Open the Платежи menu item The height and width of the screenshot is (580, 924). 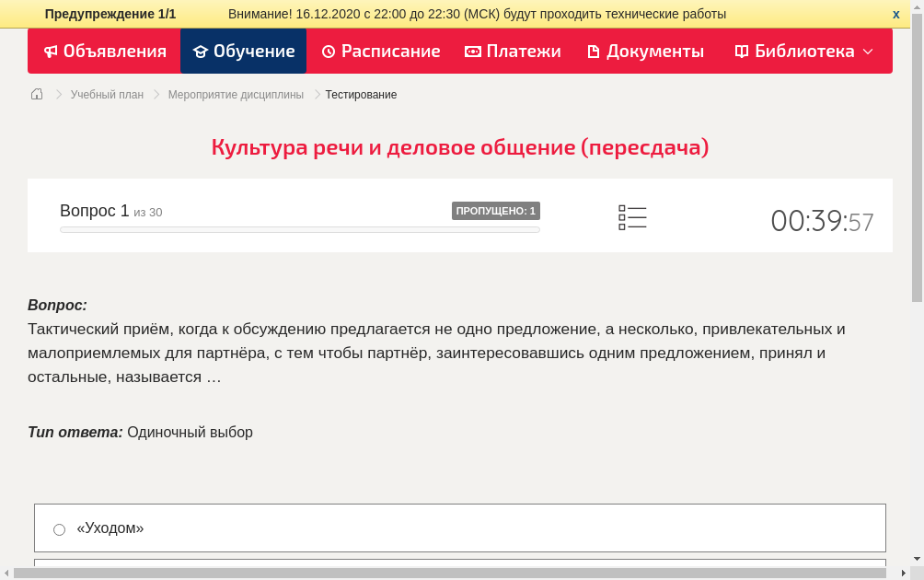point(513,51)
